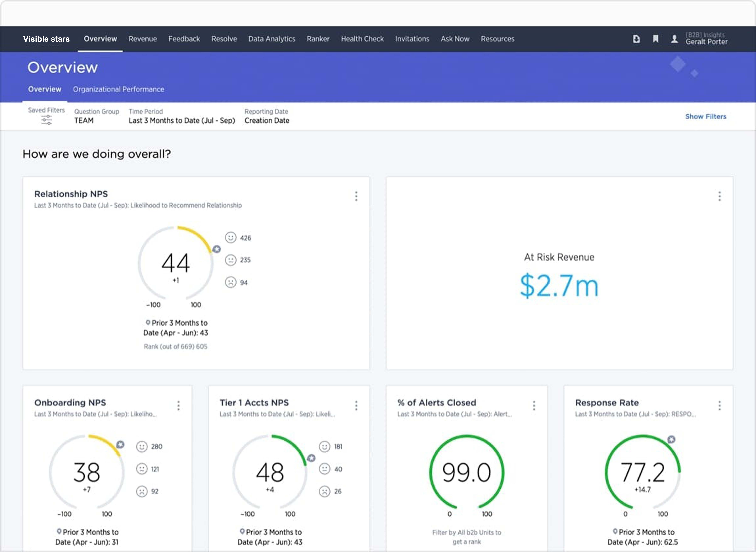This screenshot has height=552, width=756.
Task: Click the Show Filters link
Action: tap(706, 117)
